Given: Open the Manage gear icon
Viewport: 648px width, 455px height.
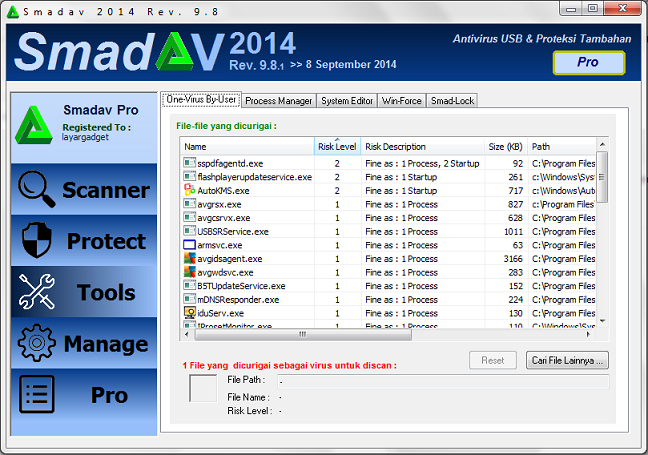Looking at the screenshot, I should tap(37, 343).
